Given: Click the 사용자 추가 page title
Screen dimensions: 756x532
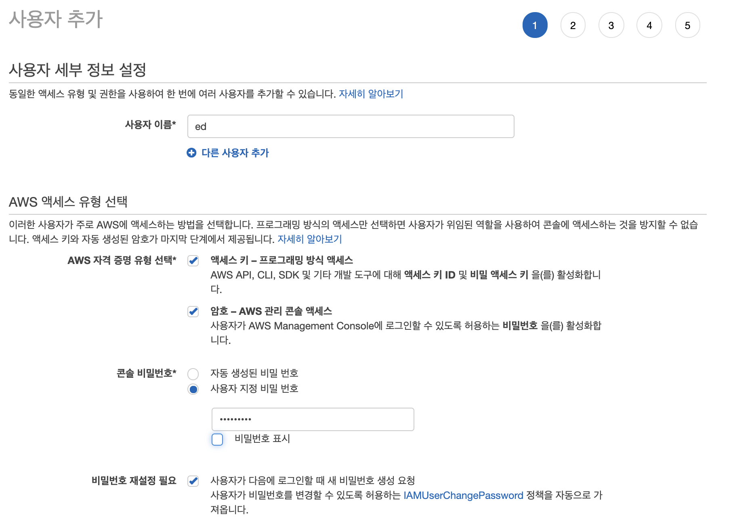Looking at the screenshot, I should [x=56, y=19].
